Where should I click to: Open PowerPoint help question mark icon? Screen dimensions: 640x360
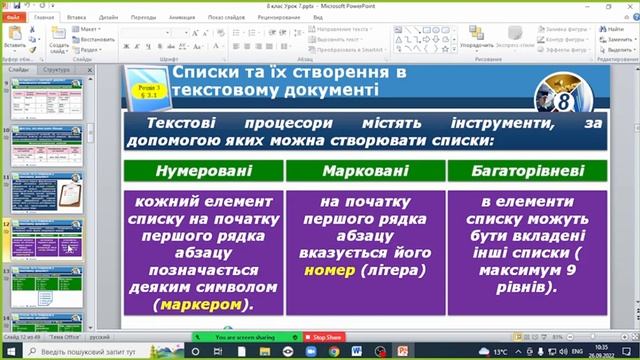[x=636, y=17]
